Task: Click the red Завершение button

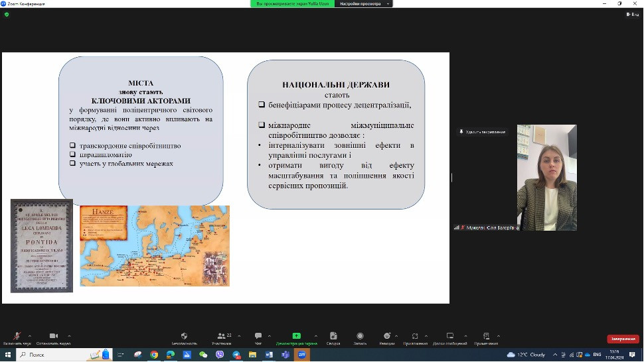Action: [623, 339]
